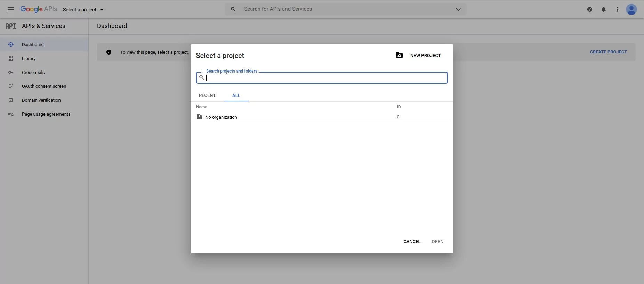Click the CREATE PROJECT link
Screen dimensions: 644x284
pyautogui.click(x=608, y=52)
